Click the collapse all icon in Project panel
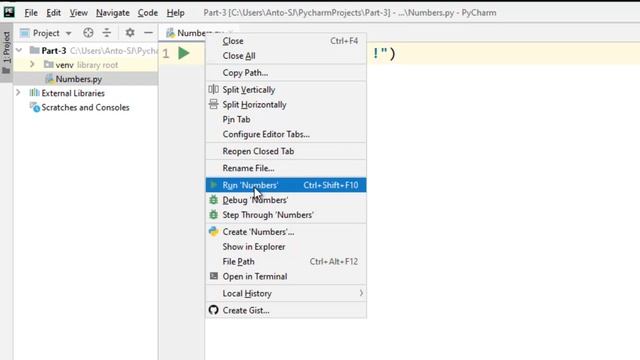The height and width of the screenshot is (360, 640). 107,33
